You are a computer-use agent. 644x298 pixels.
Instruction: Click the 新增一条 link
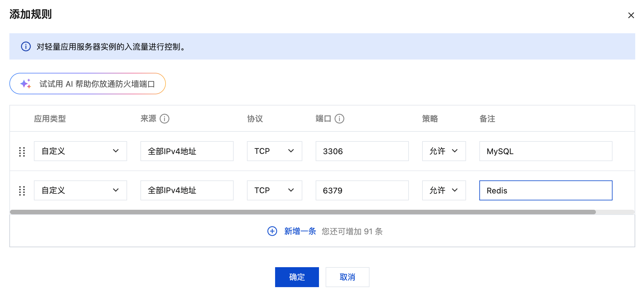(300, 231)
